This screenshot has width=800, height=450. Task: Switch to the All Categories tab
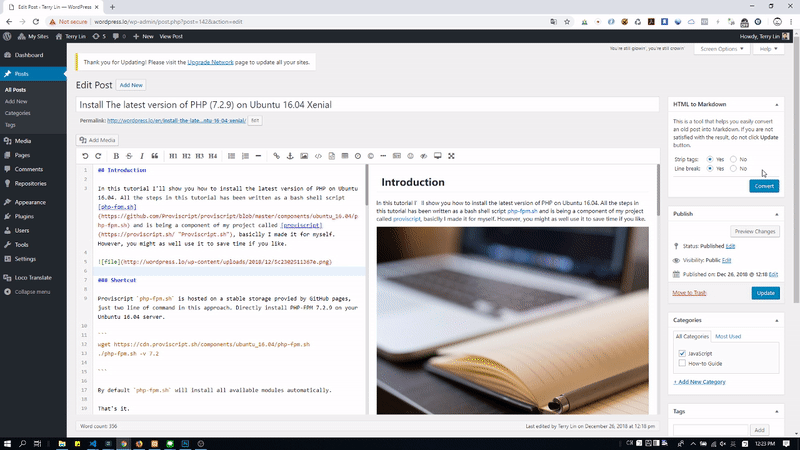[x=692, y=337]
